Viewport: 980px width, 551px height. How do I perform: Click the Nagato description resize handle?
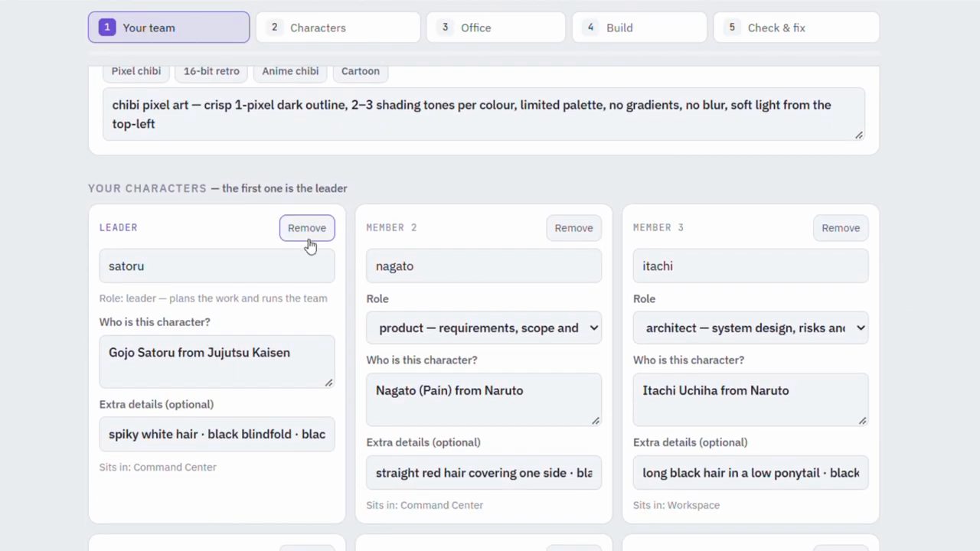coord(596,421)
